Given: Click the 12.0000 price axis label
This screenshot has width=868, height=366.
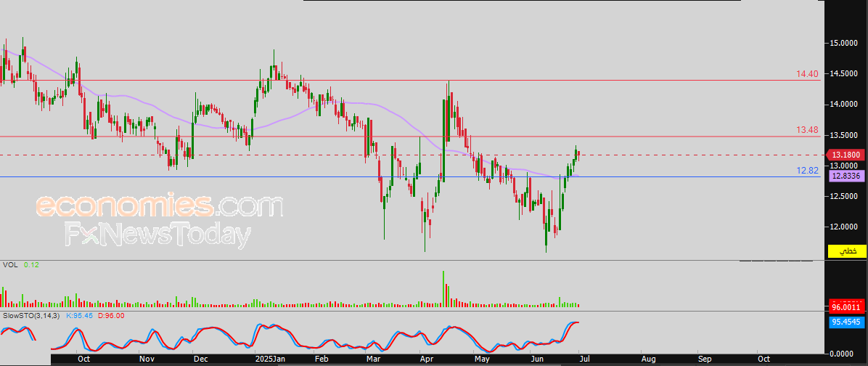Looking at the screenshot, I should point(843,227).
